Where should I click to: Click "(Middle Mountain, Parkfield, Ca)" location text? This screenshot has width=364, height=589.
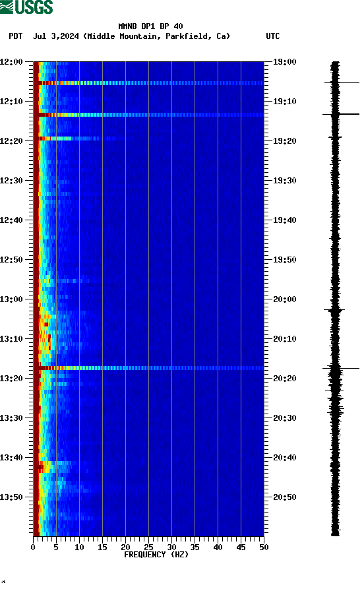click(157, 36)
